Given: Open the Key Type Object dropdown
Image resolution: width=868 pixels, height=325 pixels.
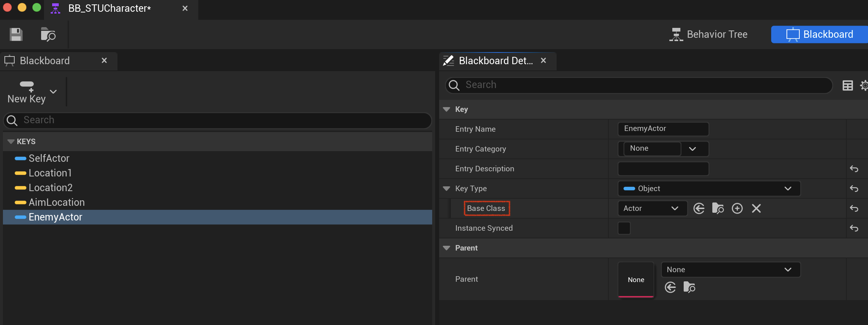Looking at the screenshot, I should 709,189.
